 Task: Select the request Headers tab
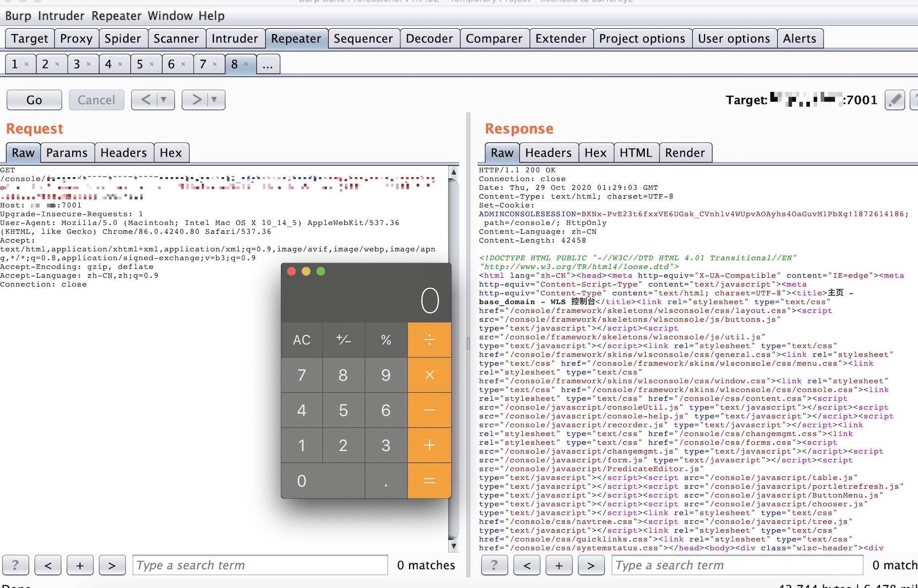click(x=124, y=153)
